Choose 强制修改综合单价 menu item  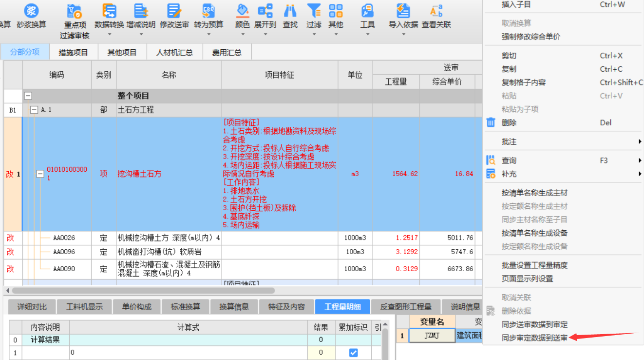pyautogui.click(x=530, y=37)
